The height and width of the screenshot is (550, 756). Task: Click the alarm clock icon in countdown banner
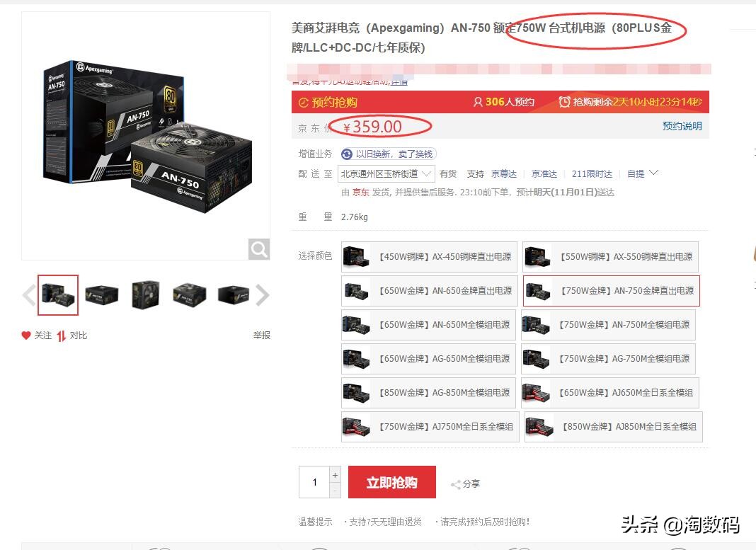564,102
